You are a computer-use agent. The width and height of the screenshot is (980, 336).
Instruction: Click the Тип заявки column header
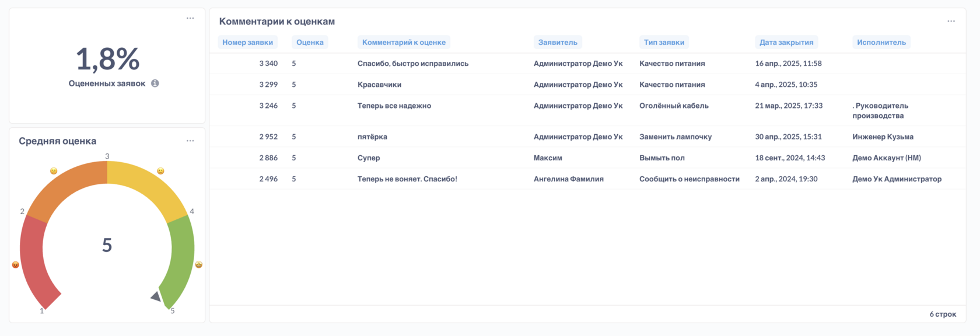tap(664, 42)
